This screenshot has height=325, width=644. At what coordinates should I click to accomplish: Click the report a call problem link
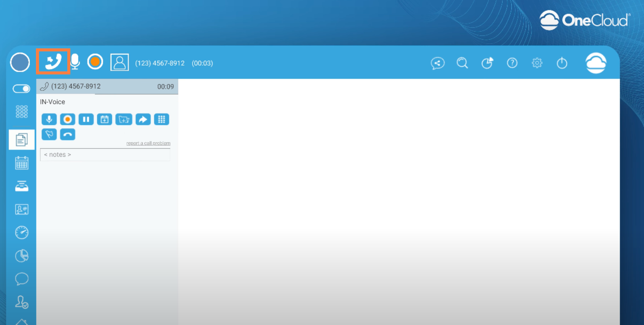tap(148, 143)
